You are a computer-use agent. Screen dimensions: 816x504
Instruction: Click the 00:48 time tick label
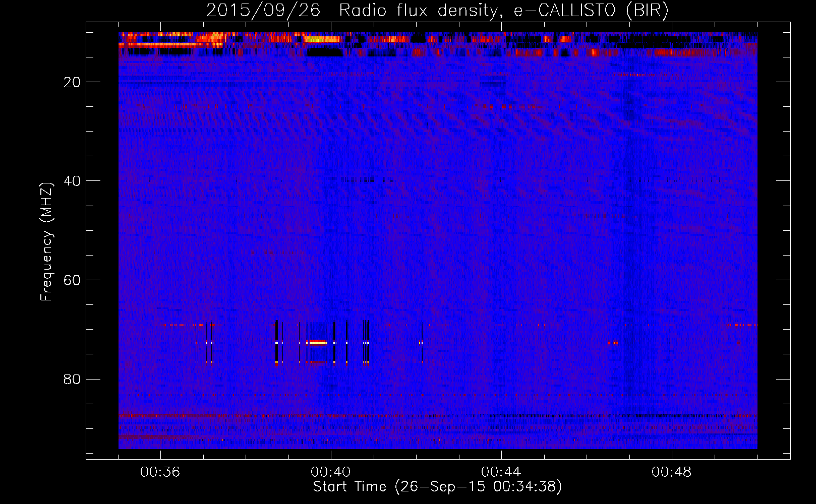click(x=672, y=472)
